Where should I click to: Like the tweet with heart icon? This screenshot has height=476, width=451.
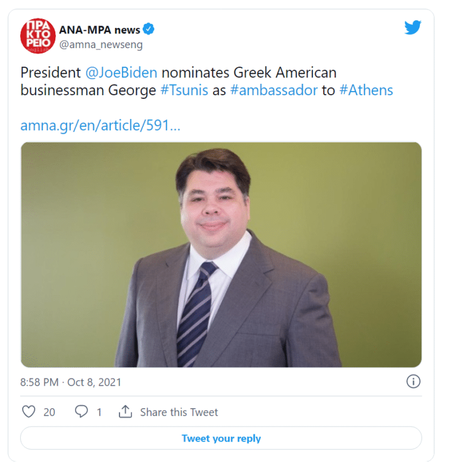point(29,412)
